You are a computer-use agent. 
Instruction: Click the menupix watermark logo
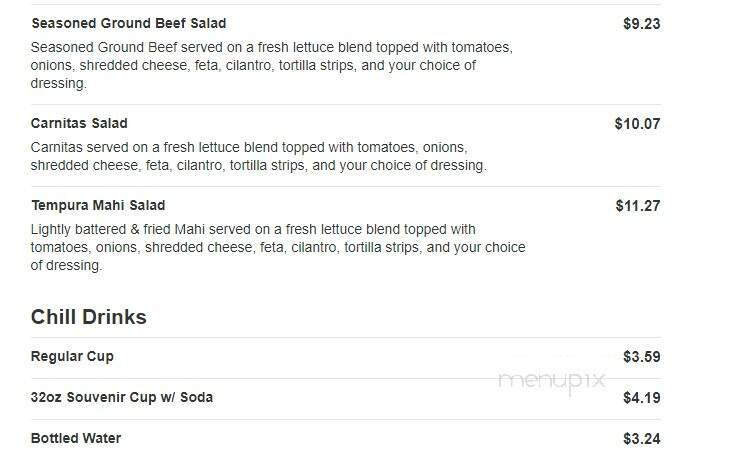coord(554,380)
